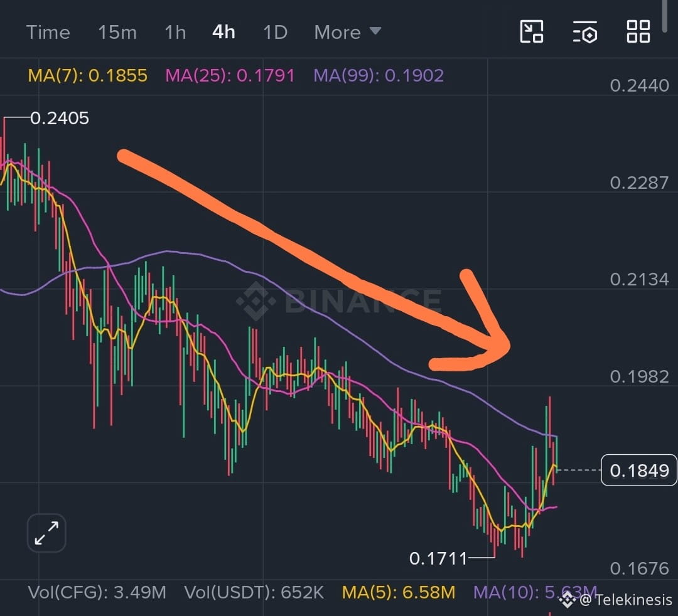
Task: Click the MA(25): 0.1791 indicator label
Action: coord(230,76)
